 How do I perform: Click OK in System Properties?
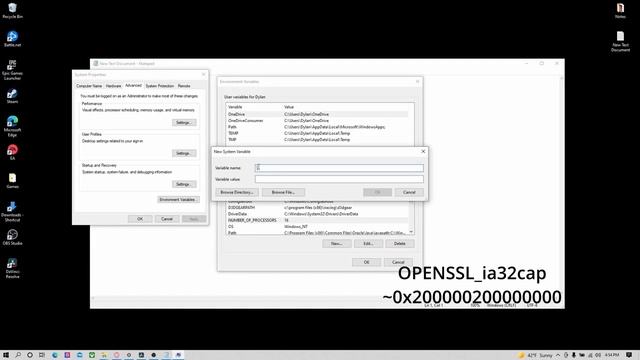coord(140,219)
